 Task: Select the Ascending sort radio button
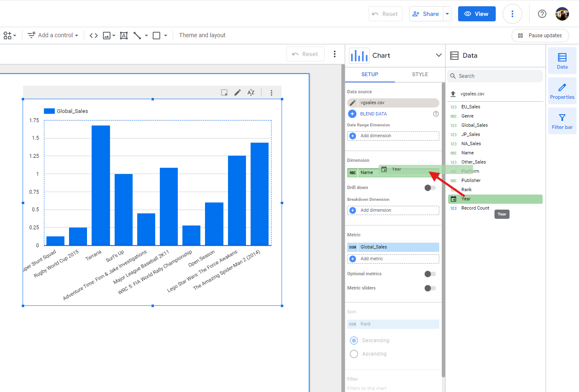(354, 354)
